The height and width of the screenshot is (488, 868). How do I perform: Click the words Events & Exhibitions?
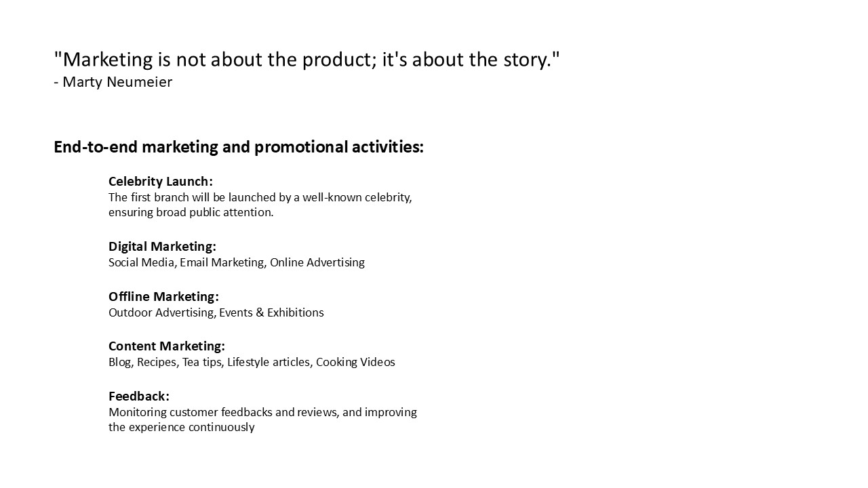click(x=271, y=312)
